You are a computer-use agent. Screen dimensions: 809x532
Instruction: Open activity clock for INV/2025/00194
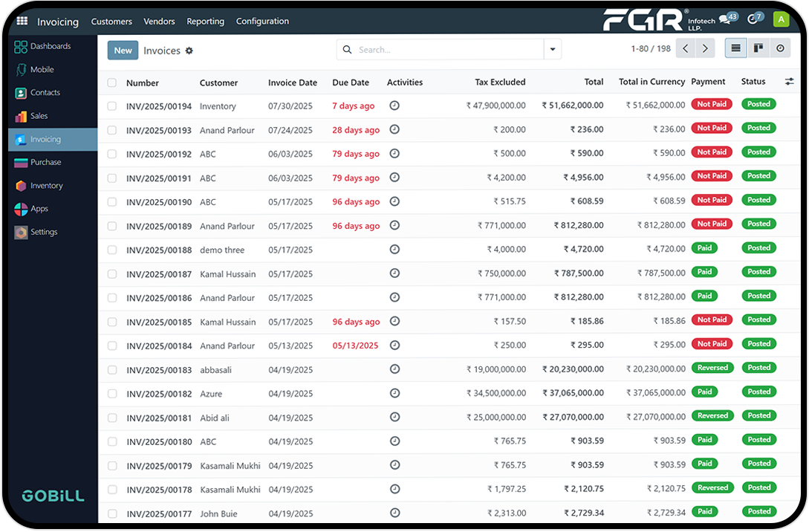(394, 106)
